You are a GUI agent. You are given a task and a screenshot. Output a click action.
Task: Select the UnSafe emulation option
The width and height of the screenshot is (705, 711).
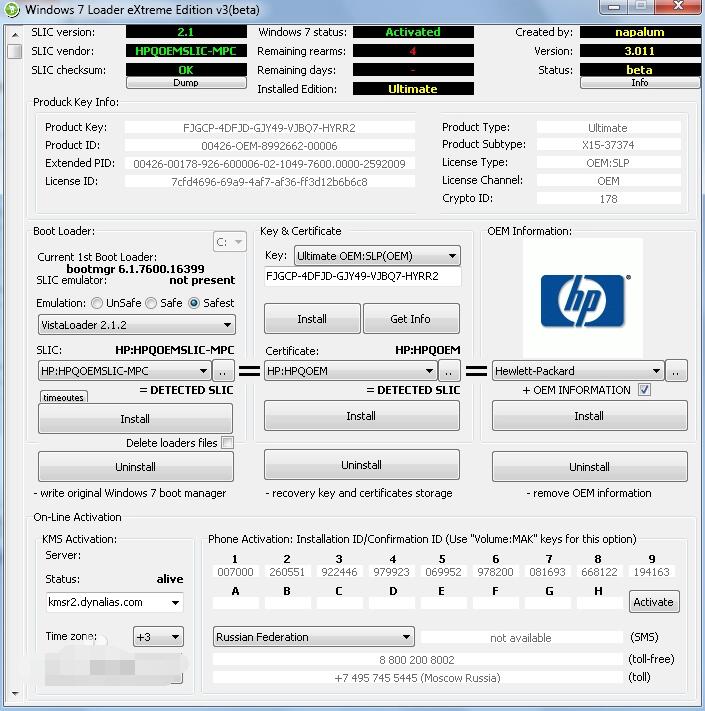(97, 303)
